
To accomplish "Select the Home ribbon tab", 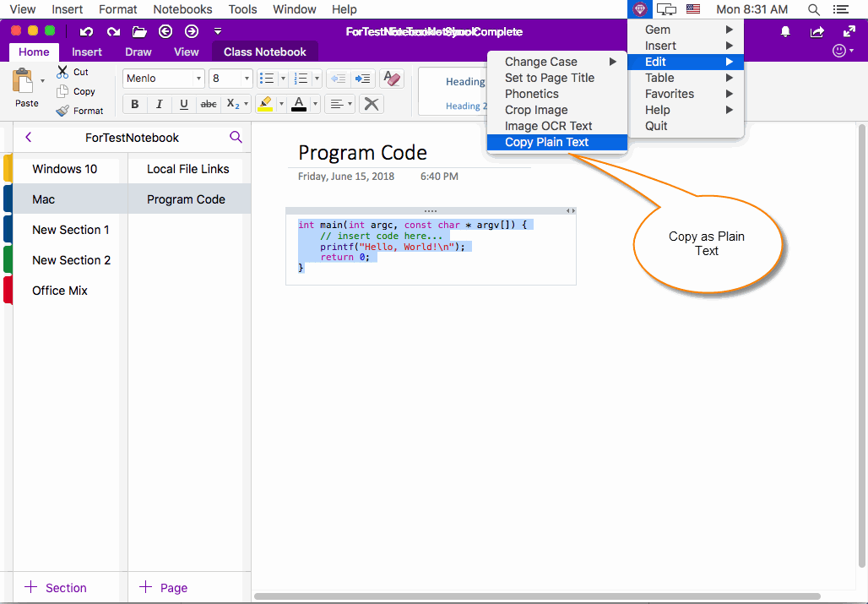I will 34,52.
